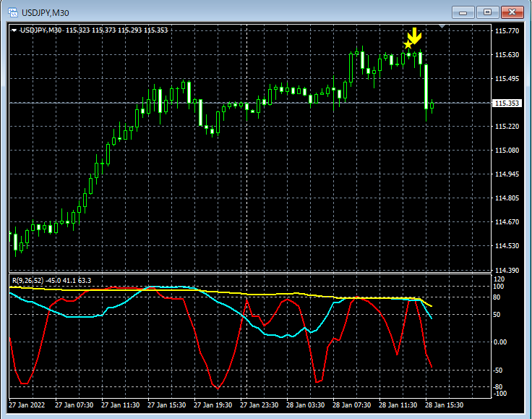Click the 114.530 level on price axis
The image size is (532, 419).
coord(507,246)
